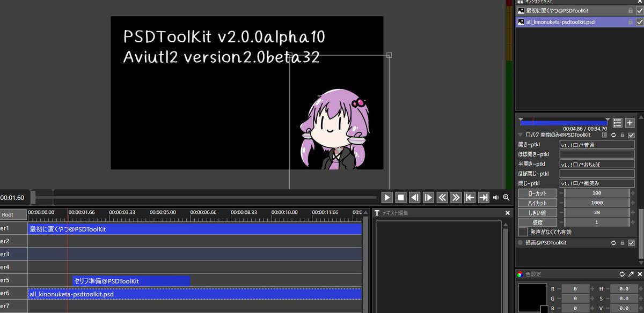644x313 pixels.
Task: Click the H value field in 色設定
Action: tap(624, 289)
